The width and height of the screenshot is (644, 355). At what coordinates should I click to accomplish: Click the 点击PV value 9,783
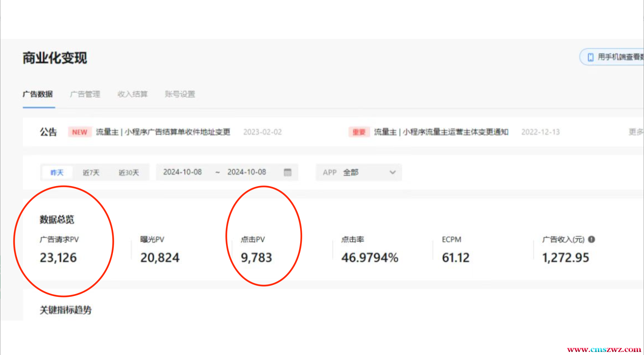(x=256, y=257)
